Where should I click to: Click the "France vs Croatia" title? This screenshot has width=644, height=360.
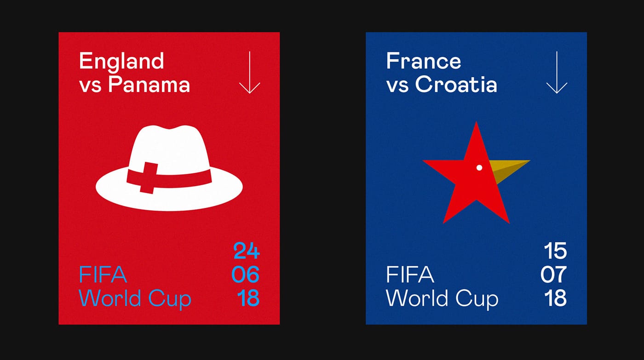(x=442, y=73)
